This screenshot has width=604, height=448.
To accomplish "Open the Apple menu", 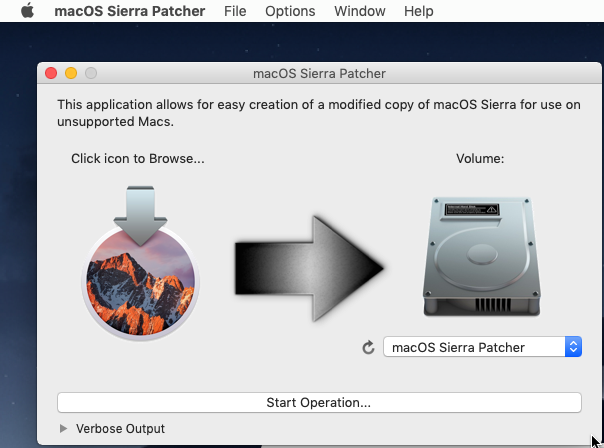I will point(27,11).
